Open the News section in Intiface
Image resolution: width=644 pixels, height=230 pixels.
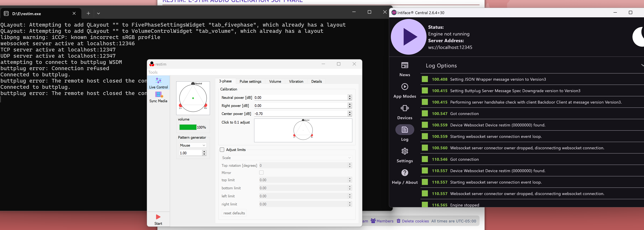[405, 69]
